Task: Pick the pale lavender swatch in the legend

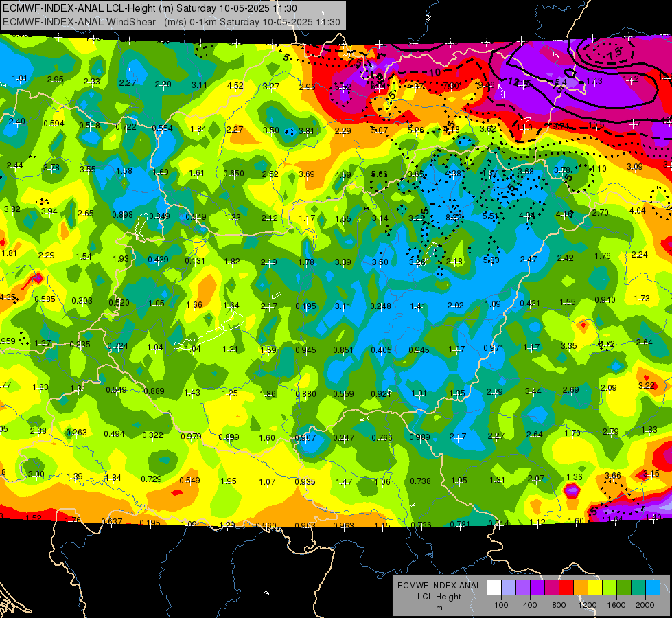Action: (509, 588)
